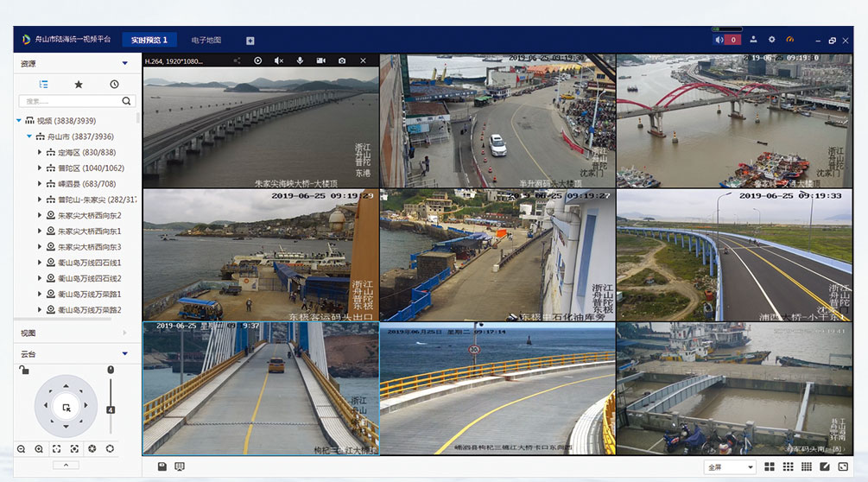
Task: Start recording with the video camera icon
Action: click(320, 61)
